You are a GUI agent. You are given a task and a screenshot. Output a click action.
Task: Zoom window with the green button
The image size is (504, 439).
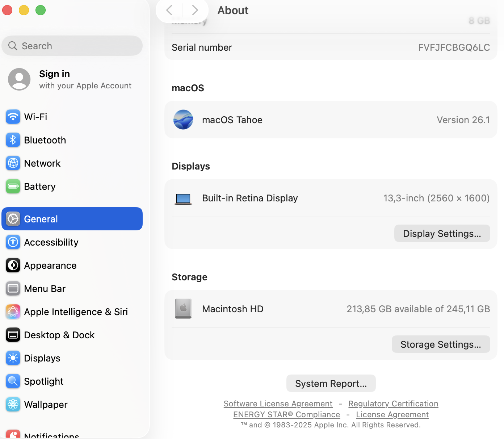click(x=41, y=10)
